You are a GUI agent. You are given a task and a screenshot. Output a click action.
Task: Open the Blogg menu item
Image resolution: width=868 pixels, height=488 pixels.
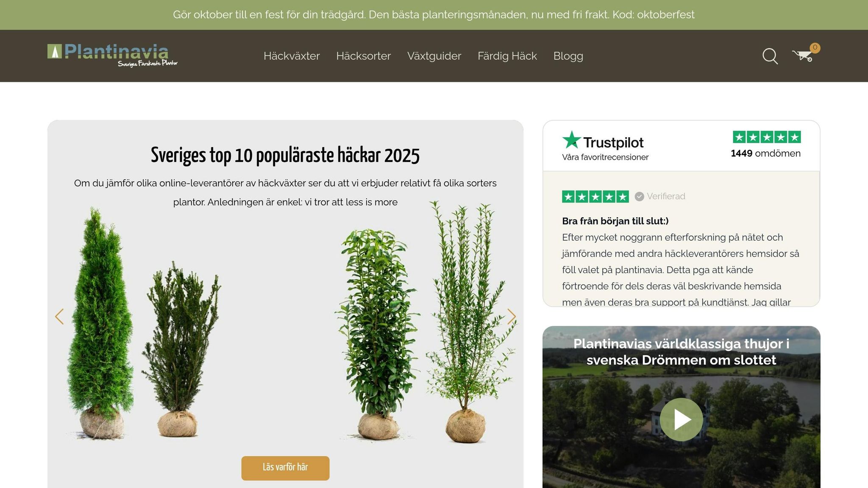568,56
